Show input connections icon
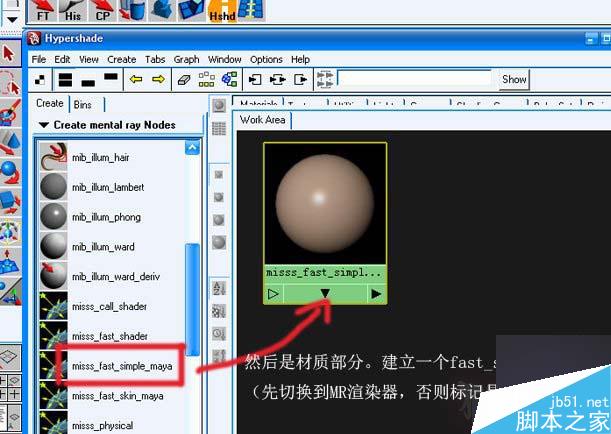This screenshot has width=611, height=434. pyautogui.click(x=255, y=79)
